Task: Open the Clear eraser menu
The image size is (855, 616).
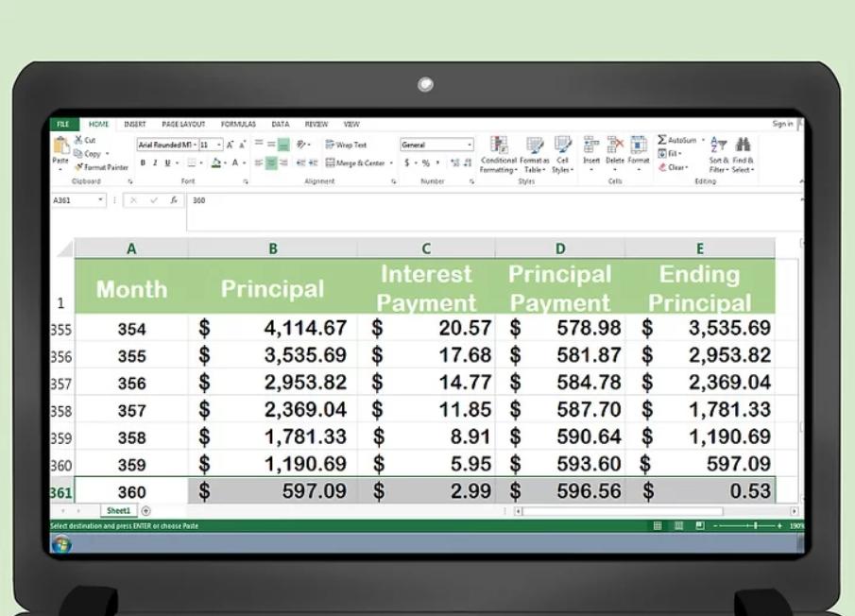Action: [673, 167]
